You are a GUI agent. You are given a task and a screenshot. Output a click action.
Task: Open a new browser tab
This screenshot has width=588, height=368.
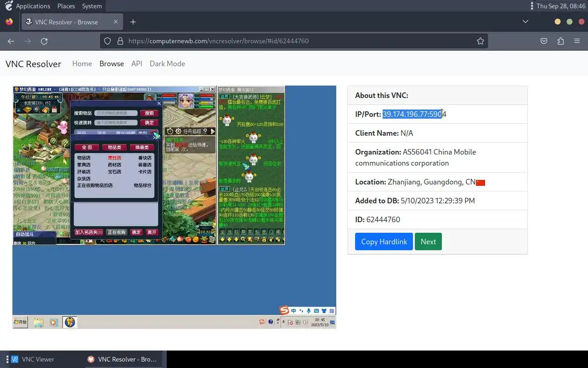(133, 22)
